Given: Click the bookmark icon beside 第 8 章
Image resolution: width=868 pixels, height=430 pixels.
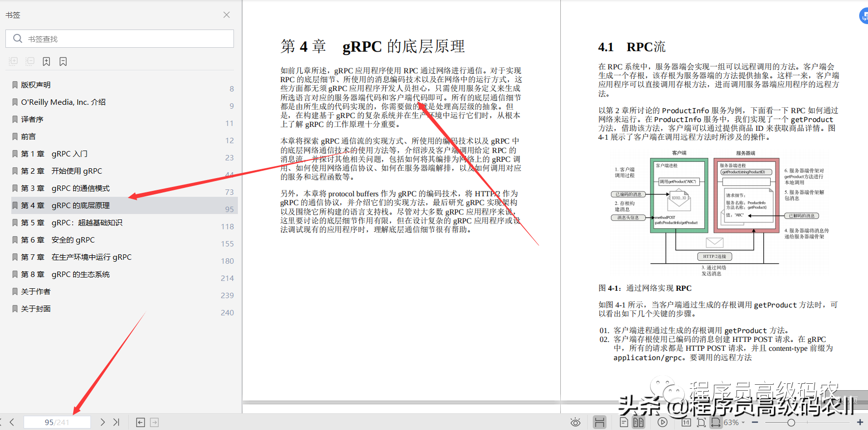Looking at the screenshot, I should [15, 274].
